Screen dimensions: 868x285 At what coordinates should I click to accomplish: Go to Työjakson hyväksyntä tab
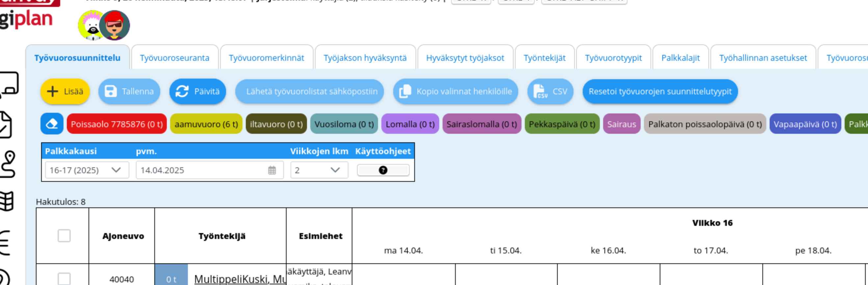pyautogui.click(x=365, y=58)
